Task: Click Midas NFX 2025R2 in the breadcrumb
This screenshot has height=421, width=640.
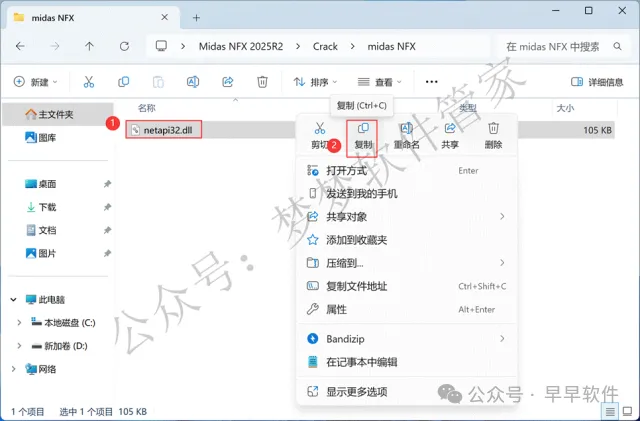Action: [x=241, y=47]
